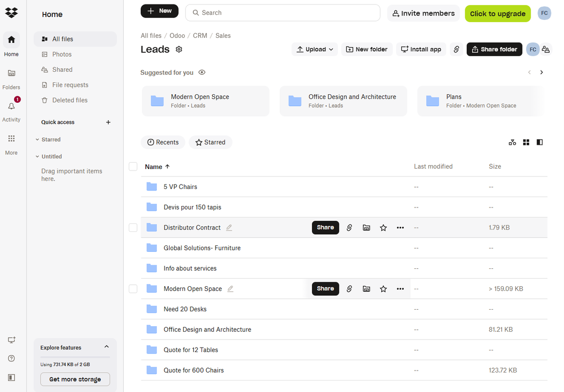Image resolution: width=564 pixels, height=392 pixels.
Task: Collapse sidebar using bottom panel icon
Action: click(11, 377)
